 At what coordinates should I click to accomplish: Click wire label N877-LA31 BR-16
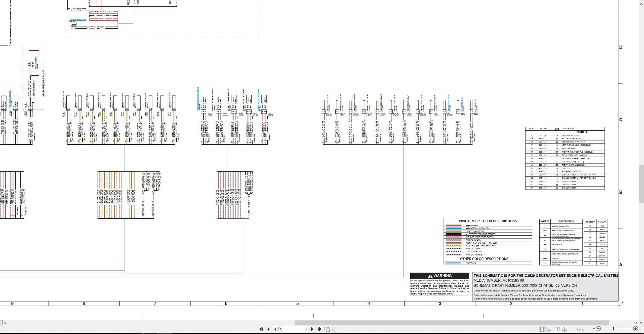pyautogui.click(x=143, y=208)
